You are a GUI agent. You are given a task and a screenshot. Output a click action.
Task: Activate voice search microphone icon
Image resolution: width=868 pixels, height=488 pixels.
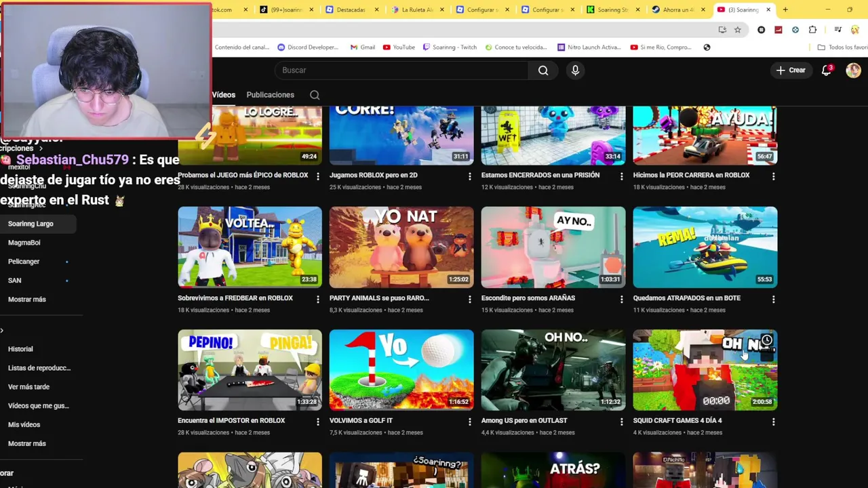[575, 70]
